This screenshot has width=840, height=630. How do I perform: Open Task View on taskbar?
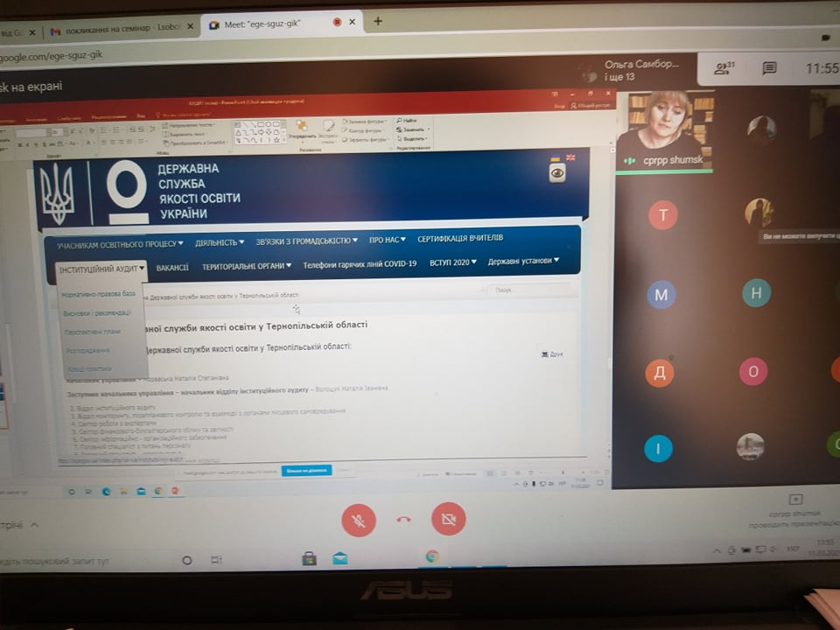[x=216, y=560]
